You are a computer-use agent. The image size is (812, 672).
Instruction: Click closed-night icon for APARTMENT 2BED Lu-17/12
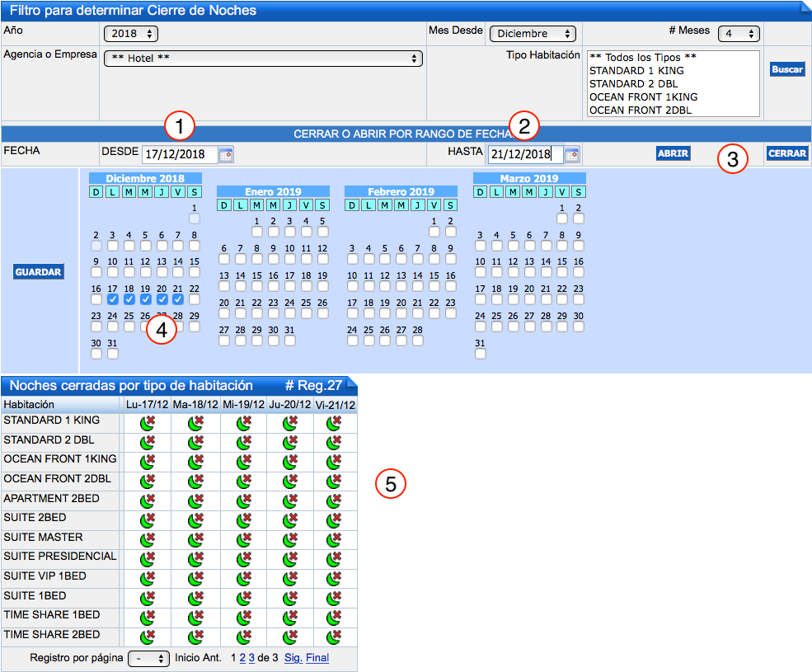148,501
